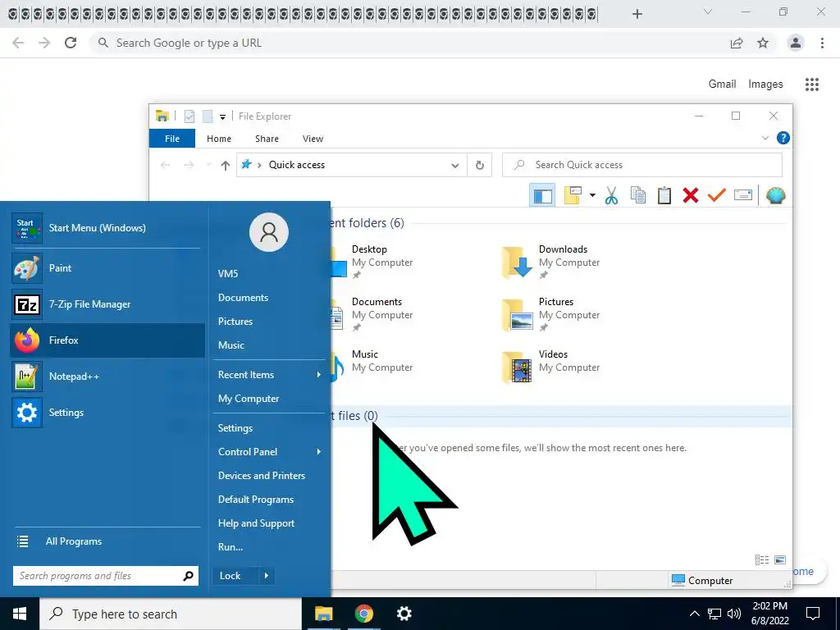Launch Paint from Start menu
Image resolution: width=840 pixels, height=630 pixels.
107,268
